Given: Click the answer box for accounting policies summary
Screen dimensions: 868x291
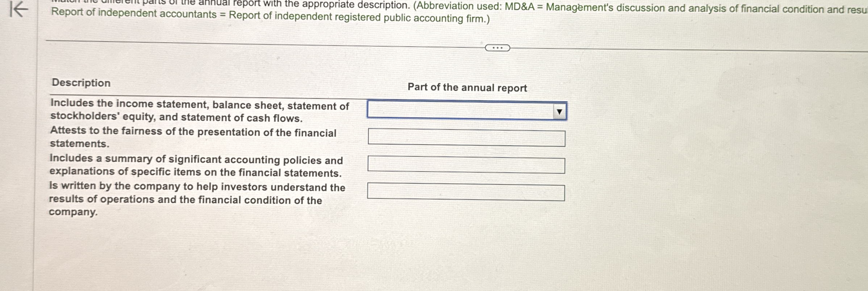Looking at the screenshot, I should 467,165.
